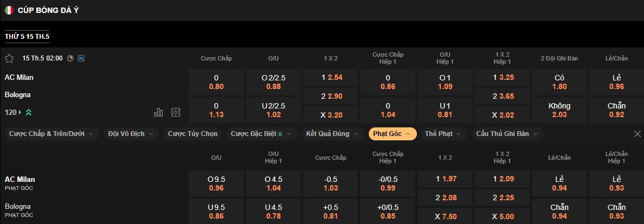Mark the AC Milan match as favorite
Viewport: 644px width, 224px height.
pos(9,58)
